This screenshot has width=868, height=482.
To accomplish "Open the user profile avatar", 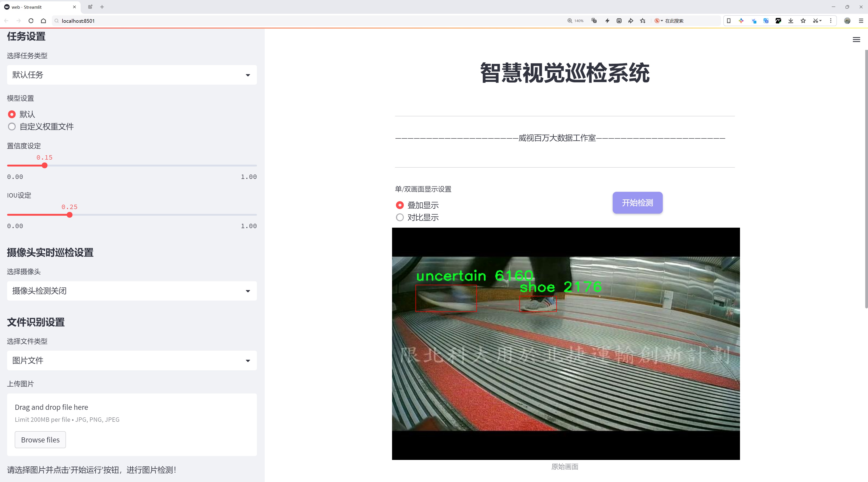I will [x=847, y=21].
